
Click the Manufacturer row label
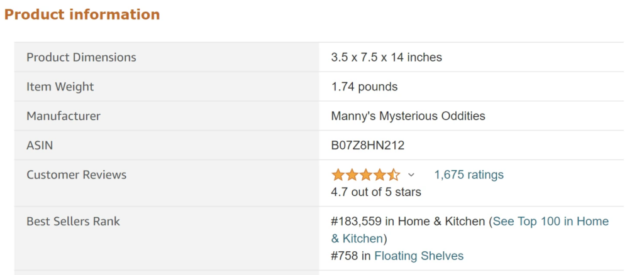(63, 116)
